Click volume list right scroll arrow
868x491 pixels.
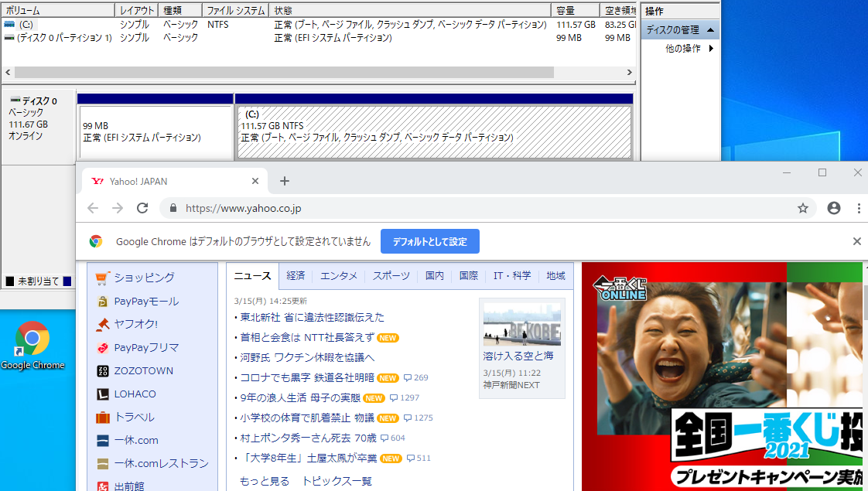[630, 73]
